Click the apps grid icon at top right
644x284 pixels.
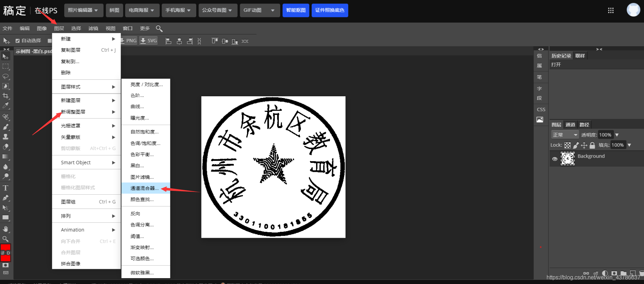pos(611,10)
